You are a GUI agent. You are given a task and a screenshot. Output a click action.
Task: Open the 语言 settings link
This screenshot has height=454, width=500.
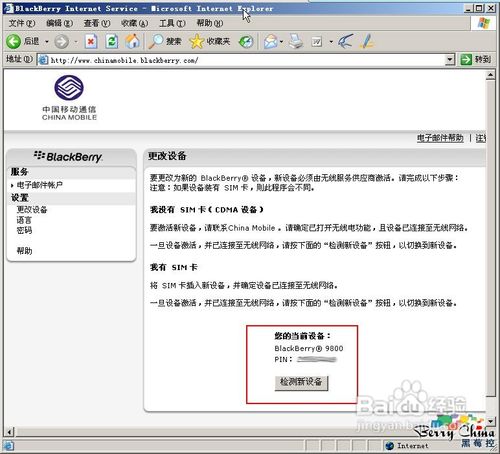[24, 220]
